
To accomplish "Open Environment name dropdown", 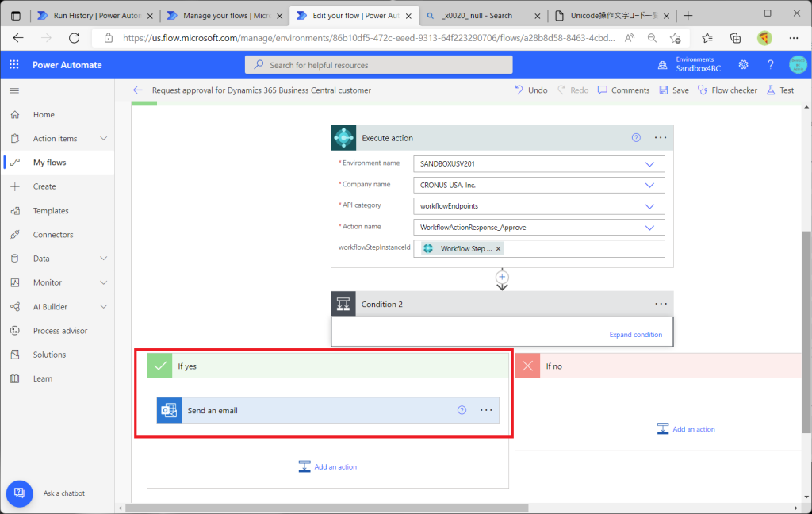I will point(649,163).
